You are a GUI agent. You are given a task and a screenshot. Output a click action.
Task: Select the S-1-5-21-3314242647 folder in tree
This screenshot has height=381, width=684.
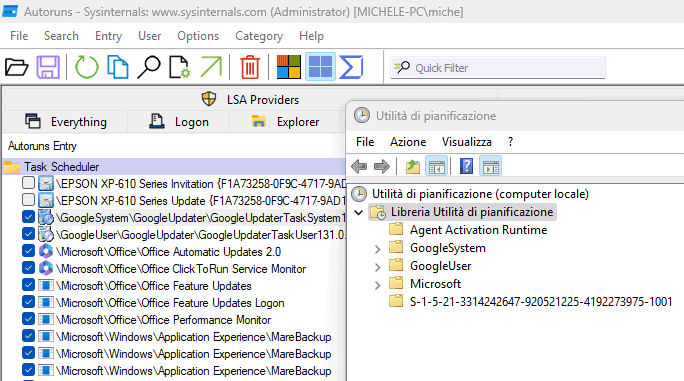(x=541, y=302)
